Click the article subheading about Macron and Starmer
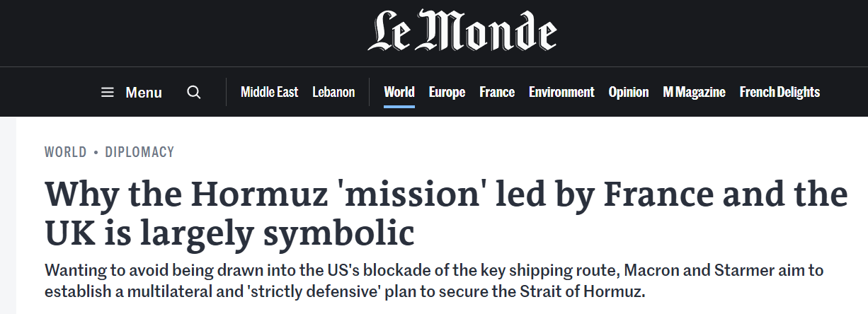This screenshot has width=868, height=314. pyautogui.click(x=434, y=281)
